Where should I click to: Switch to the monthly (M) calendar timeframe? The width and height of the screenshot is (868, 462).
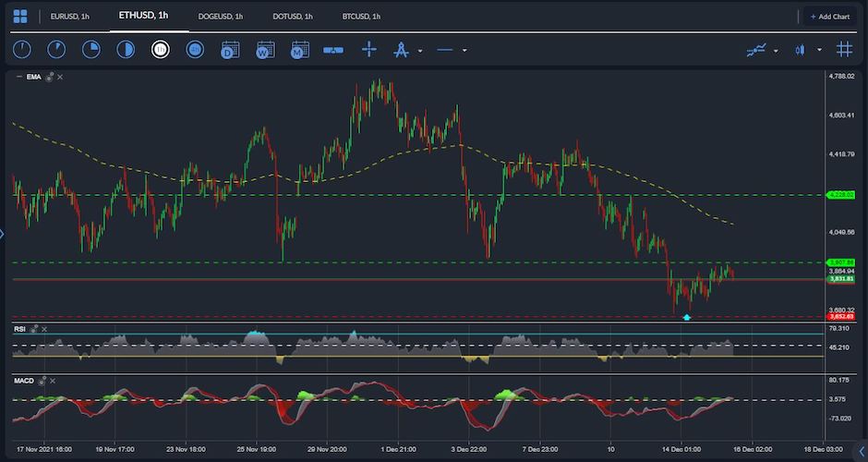click(299, 50)
